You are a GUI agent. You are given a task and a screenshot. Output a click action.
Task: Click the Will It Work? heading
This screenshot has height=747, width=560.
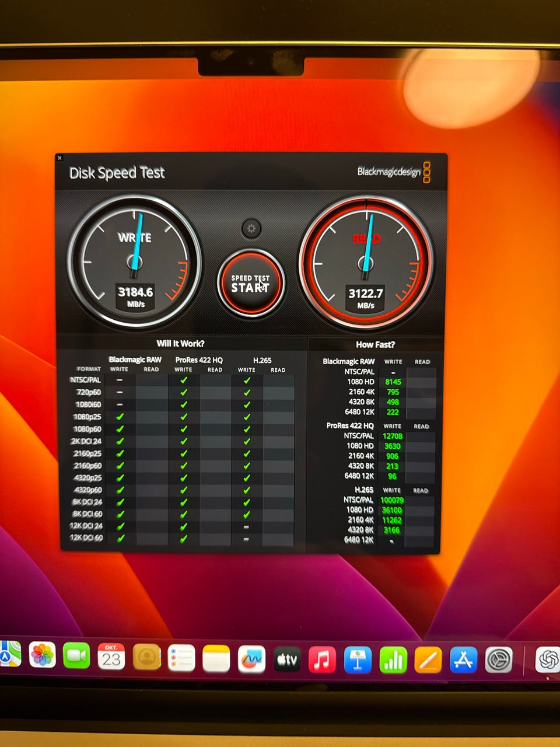pyautogui.click(x=180, y=343)
